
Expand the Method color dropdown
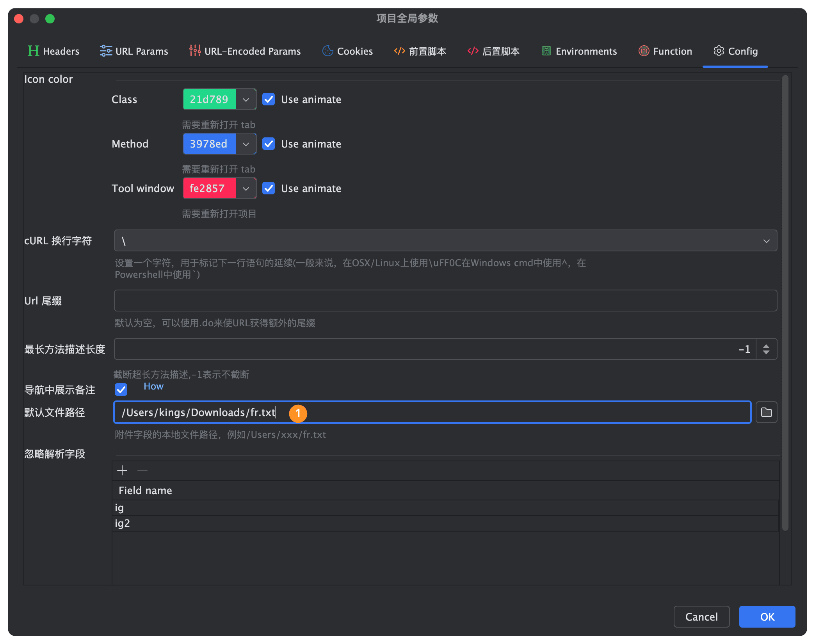(246, 144)
